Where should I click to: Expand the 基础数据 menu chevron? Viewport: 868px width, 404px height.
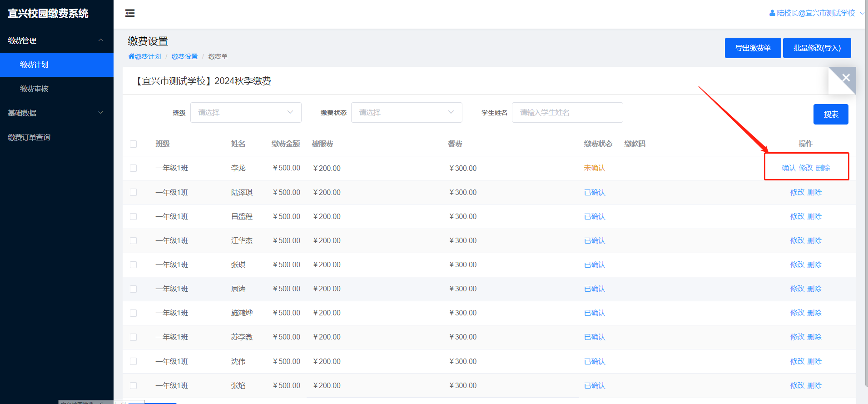click(x=101, y=113)
